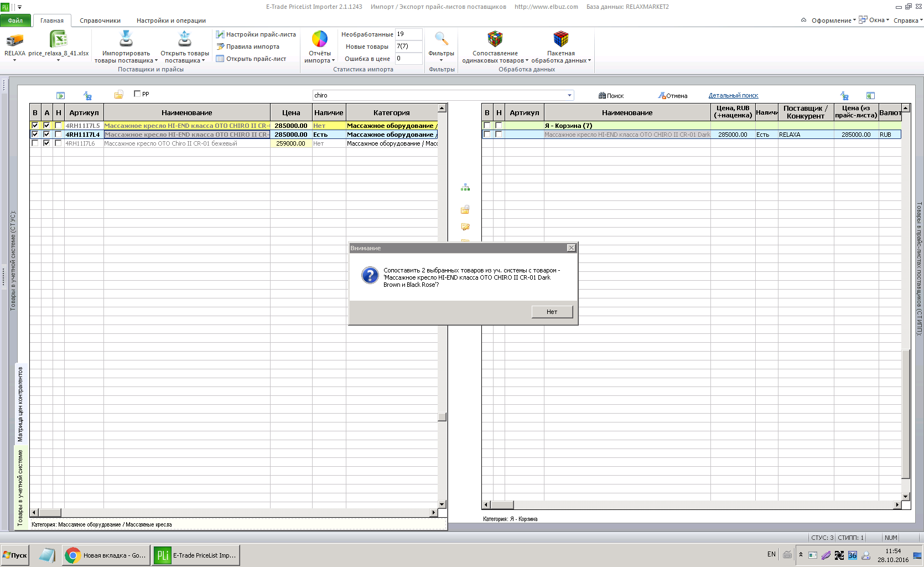Click the notepad icon in the taskbar
The height and width of the screenshot is (567, 924).
click(48, 555)
